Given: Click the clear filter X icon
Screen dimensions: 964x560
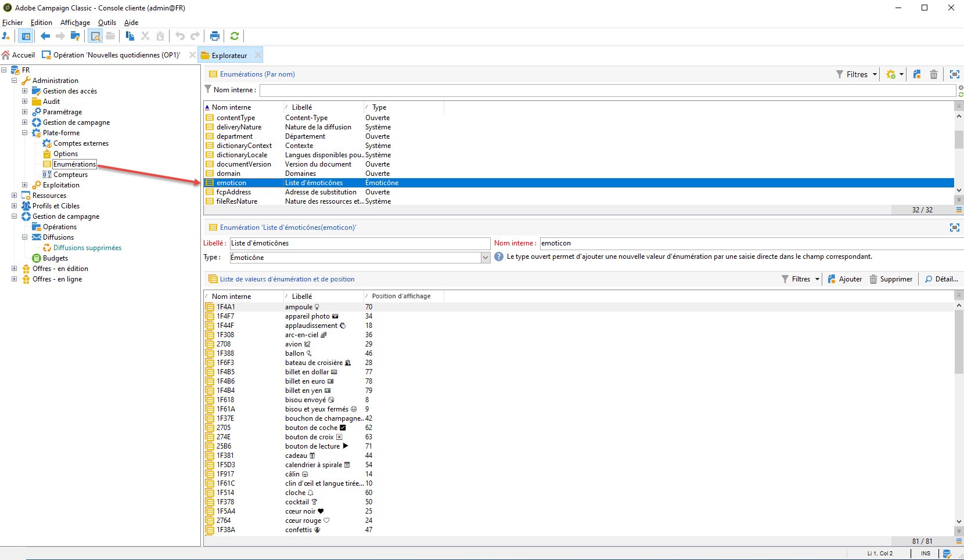Looking at the screenshot, I should tap(961, 88).
